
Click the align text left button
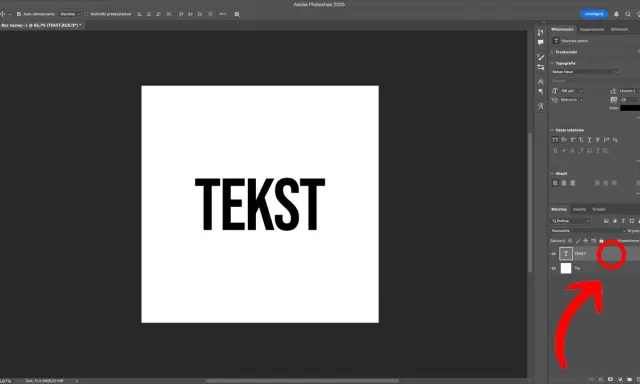(555, 183)
